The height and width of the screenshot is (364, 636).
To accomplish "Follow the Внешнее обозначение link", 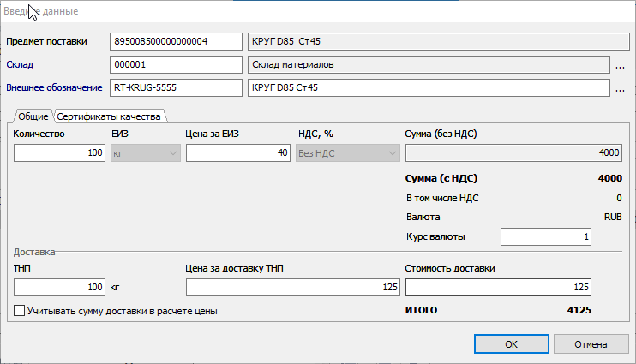I will click(55, 87).
